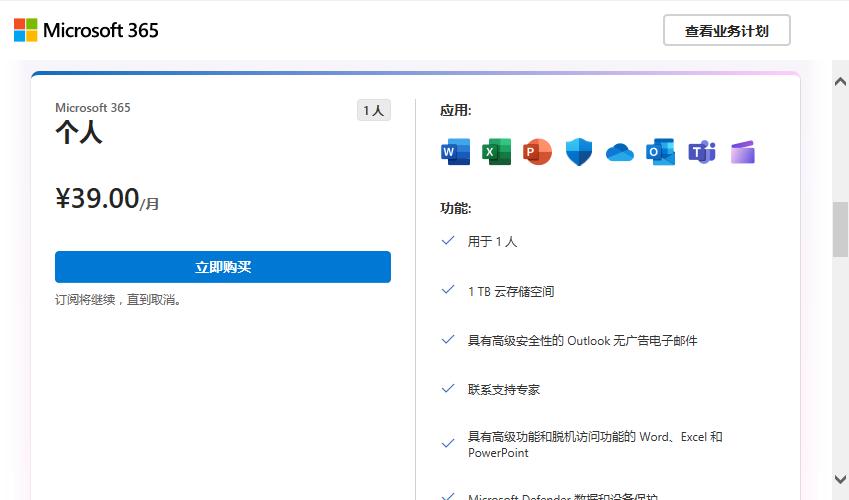The width and height of the screenshot is (849, 500).
Task: Click the ¥39.00/月 price text
Action: pyautogui.click(x=107, y=199)
